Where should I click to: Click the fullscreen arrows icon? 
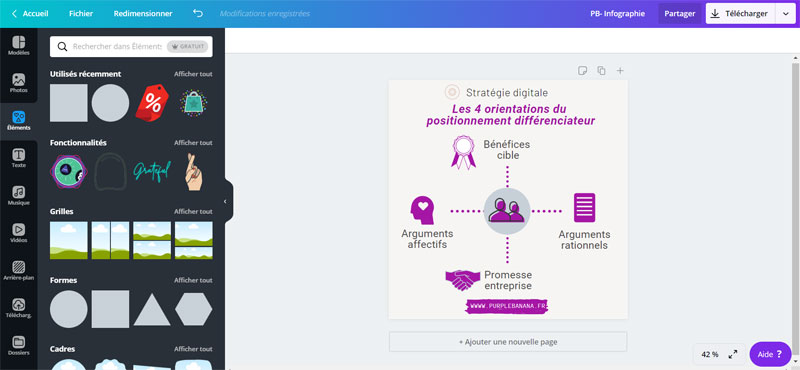pos(733,354)
